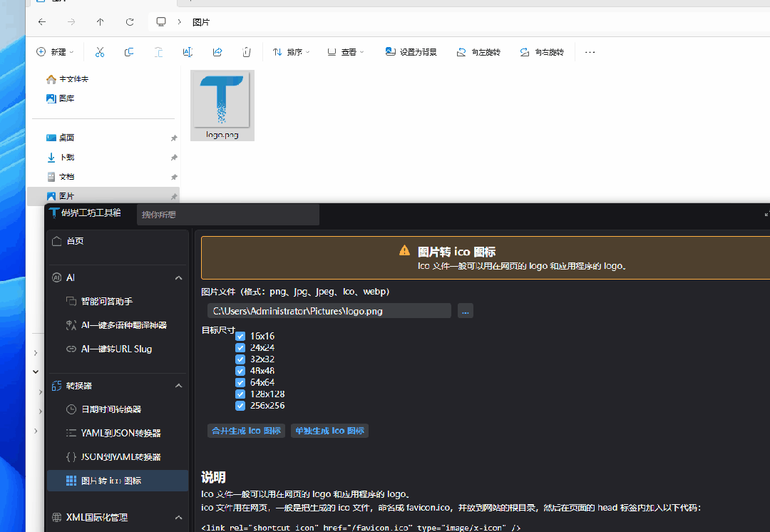Open 文档 Documents in Explorer sidebar

pyautogui.click(x=60, y=177)
